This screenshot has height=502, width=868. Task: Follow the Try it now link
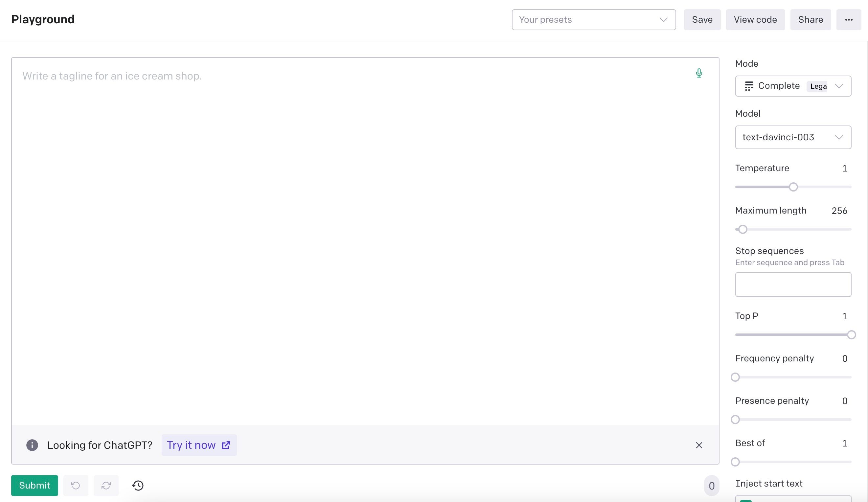[199, 445]
